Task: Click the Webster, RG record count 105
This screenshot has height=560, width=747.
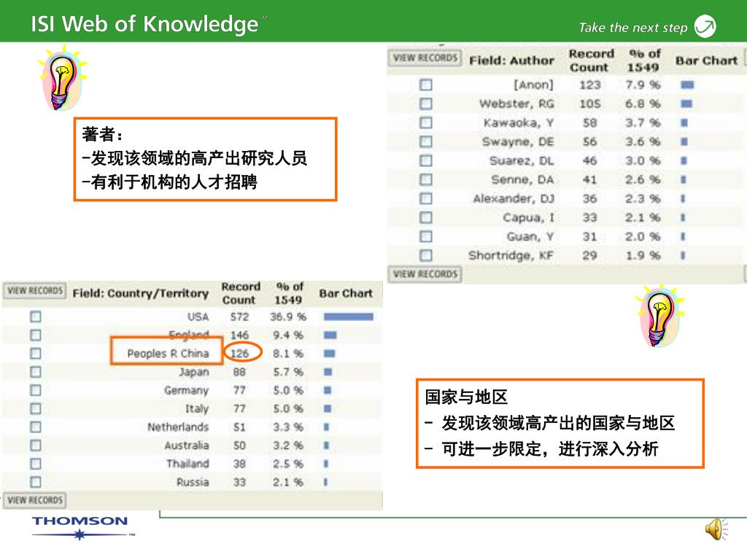Action: tap(589, 104)
